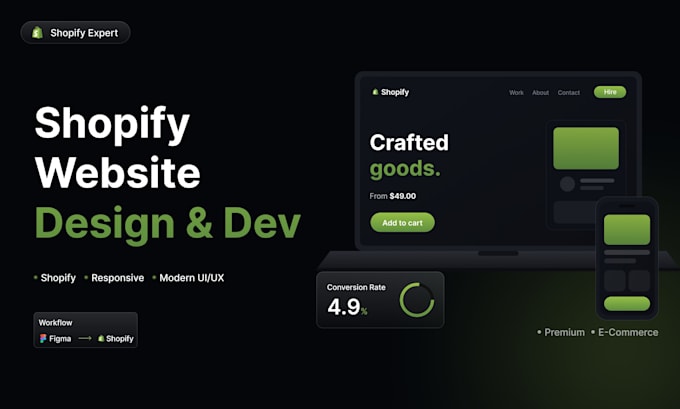Screen dimensions: 680x409
Task: Open the Work nav link
Action: [516, 92]
